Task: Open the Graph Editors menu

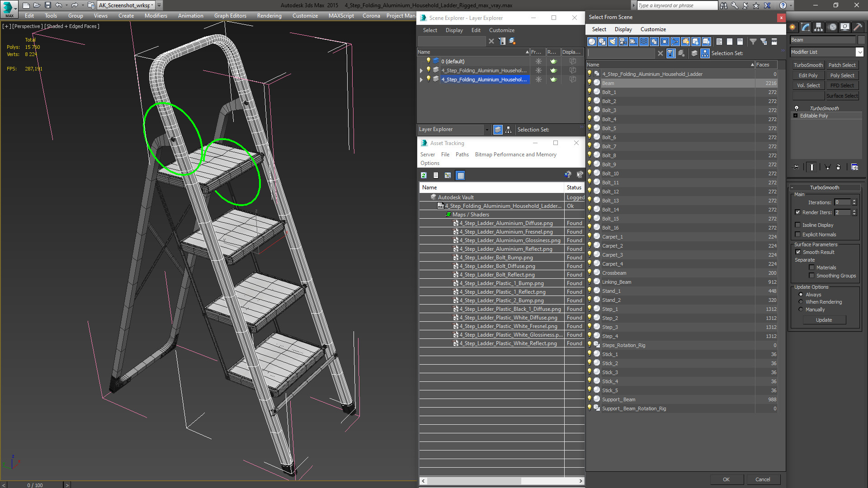Action: coord(230,16)
